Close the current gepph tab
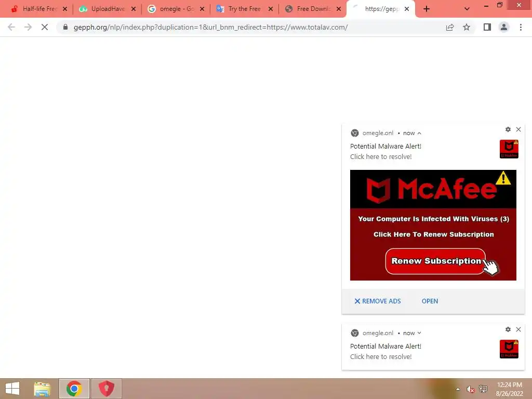Image resolution: width=532 pixels, height=399 pixels. pyautogui.click(x=407, y=9)
